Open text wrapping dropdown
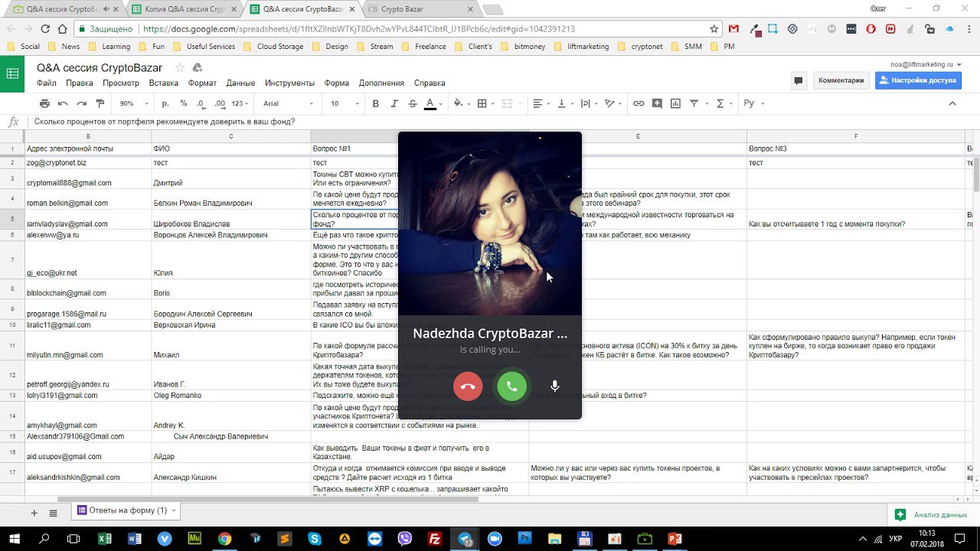 click(x=589, y=103)
